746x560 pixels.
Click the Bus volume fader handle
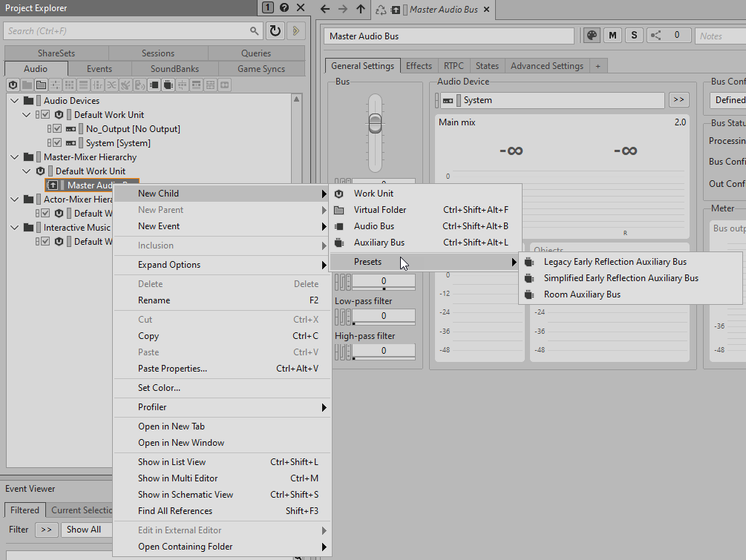tap(376, 122)
